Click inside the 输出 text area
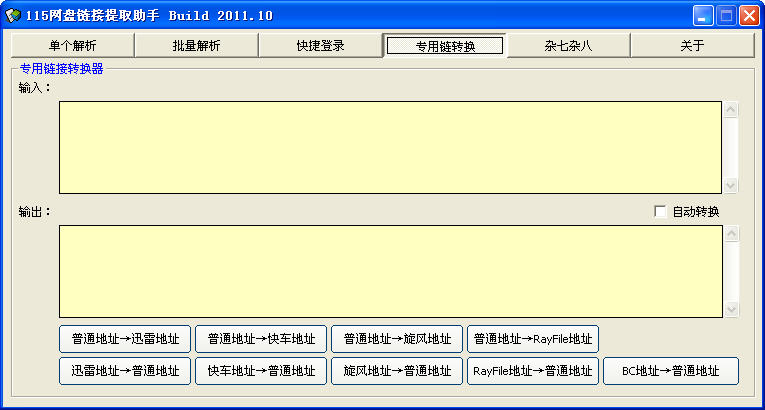Viewport: 765px width, 410px height. click(x=390, y=271)
